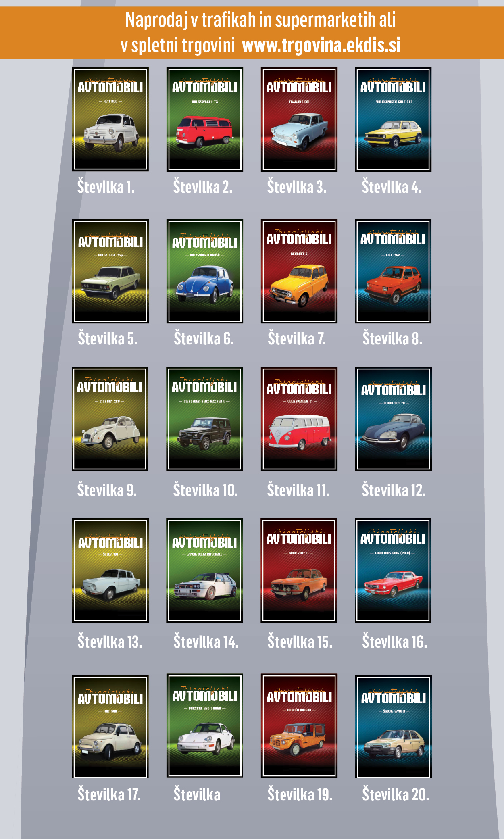The image size is (504, 840).
Task: Click the red Fiat 126P cover
Action: pyautogui.click(x=393, y=271)
